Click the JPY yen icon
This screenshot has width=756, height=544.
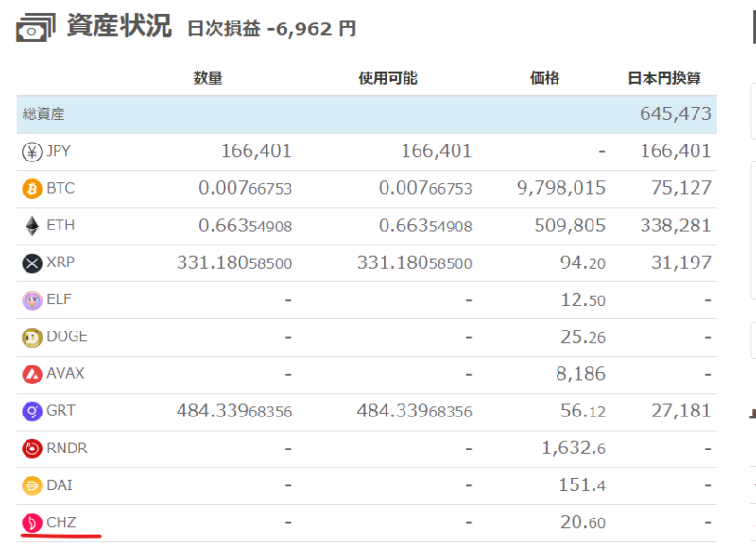pos(32,152)
